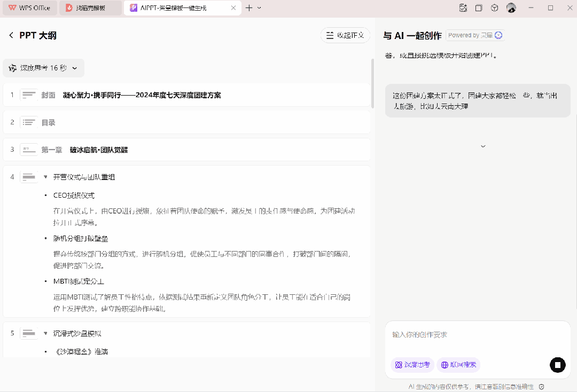This screenshot has width=577, height=392.
Task: Open the user avatar in the title bar
Action: coord(511,8)
